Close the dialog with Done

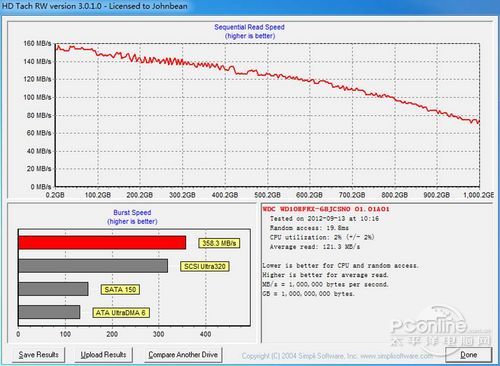point(468,355)
